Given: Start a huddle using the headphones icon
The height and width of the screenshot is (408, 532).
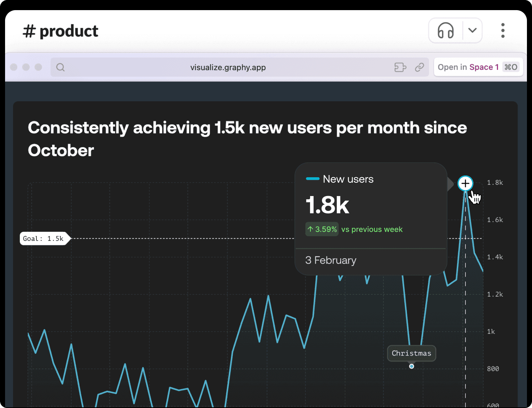Looking at the screenshot, I should (x=446, y=31).
